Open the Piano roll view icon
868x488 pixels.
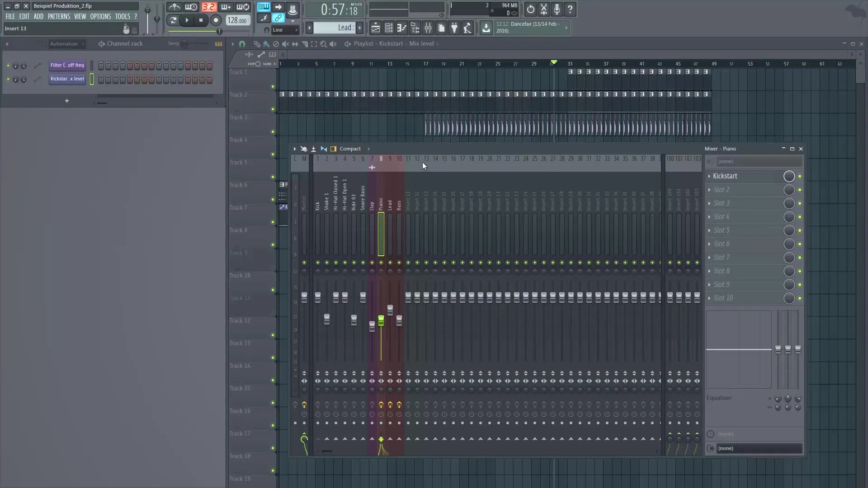point(401,28)
